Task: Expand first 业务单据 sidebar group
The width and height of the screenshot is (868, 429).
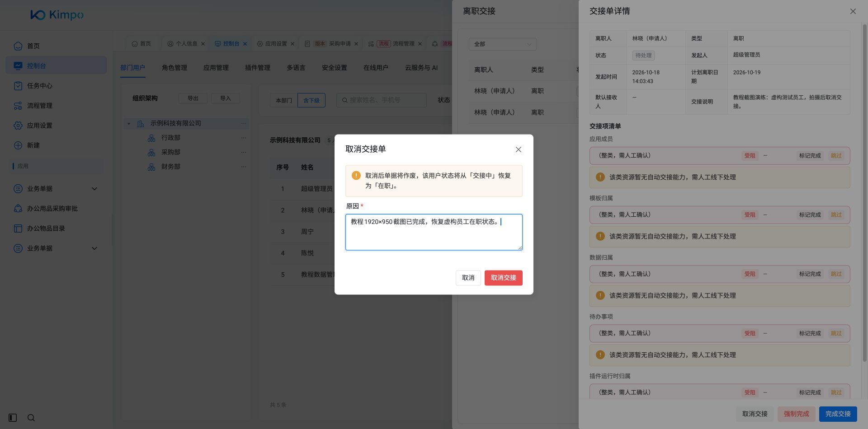Action: (94, 188)
